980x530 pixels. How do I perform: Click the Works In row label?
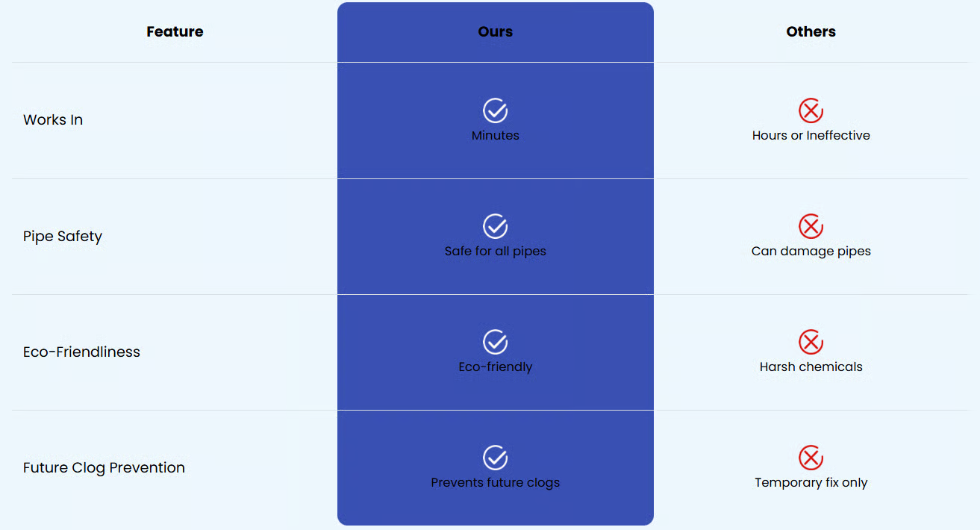coord(53,119)
